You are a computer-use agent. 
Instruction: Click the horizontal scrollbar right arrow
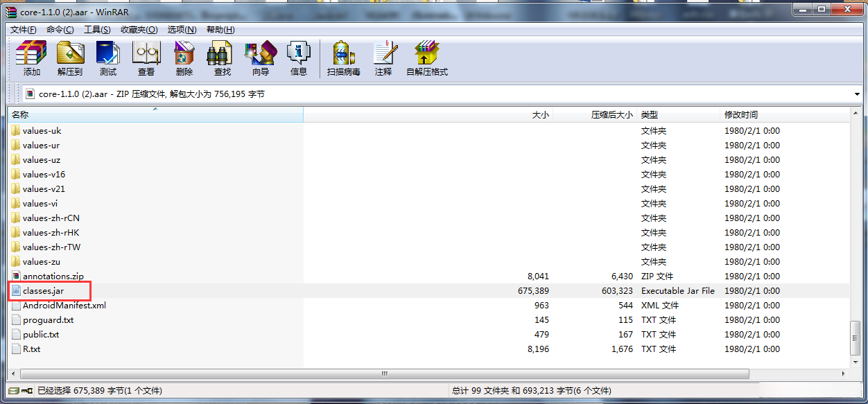point(844,374)
